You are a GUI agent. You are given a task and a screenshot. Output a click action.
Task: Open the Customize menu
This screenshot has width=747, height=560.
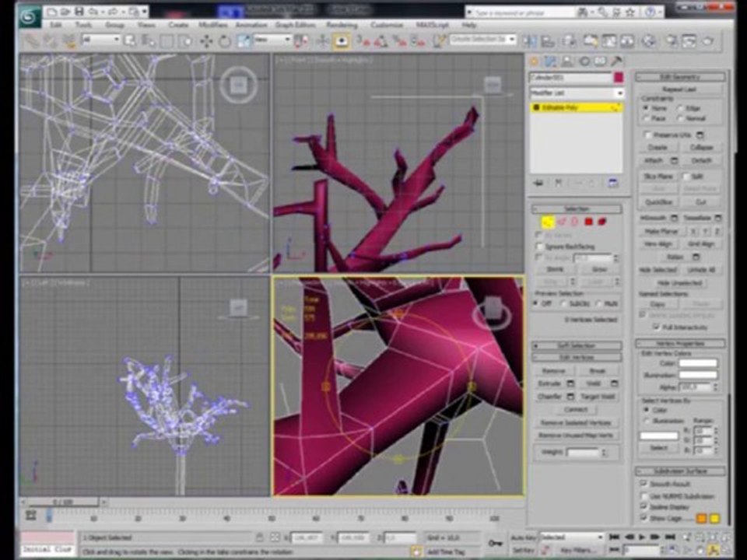pyautogui.click(x=387, y=25)
